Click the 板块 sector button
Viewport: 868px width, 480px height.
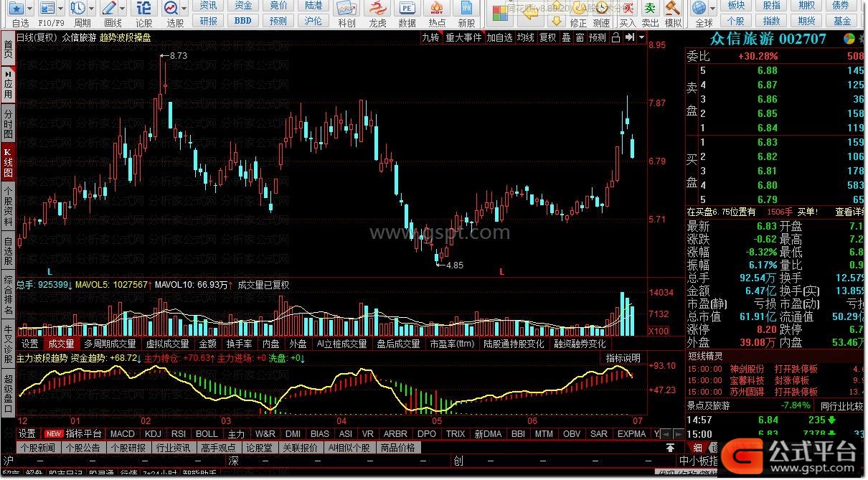pos(737,6)
